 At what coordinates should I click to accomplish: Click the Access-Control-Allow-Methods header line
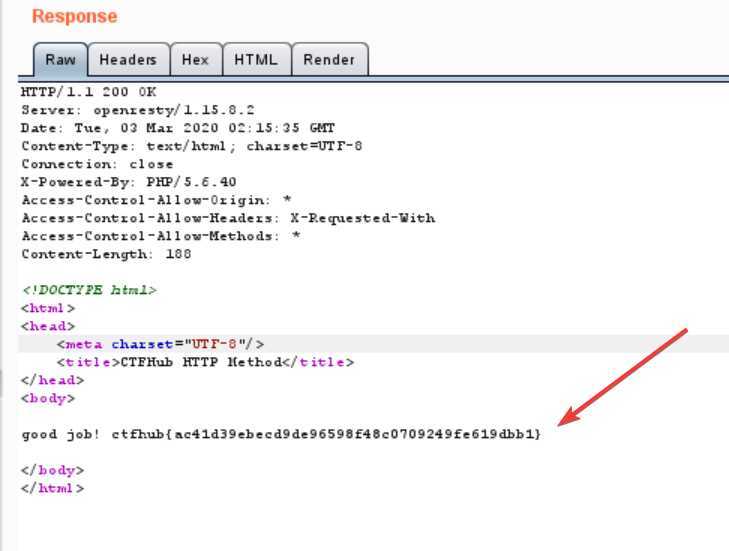tap(161, 236)
